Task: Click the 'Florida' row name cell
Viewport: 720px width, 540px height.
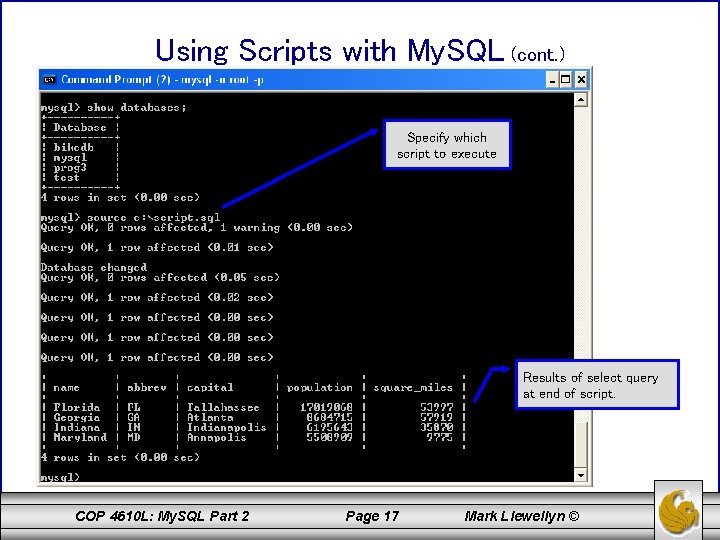Action: 77,407
